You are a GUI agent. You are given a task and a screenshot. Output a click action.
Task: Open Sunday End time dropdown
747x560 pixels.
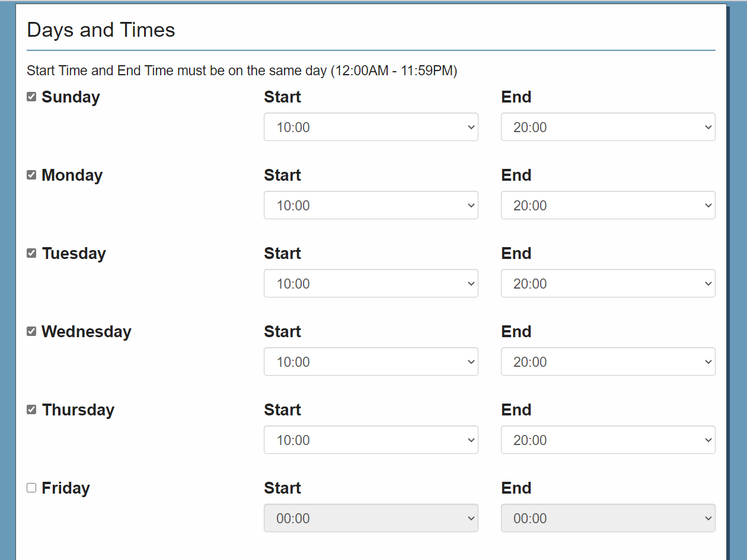coord(608,127)
